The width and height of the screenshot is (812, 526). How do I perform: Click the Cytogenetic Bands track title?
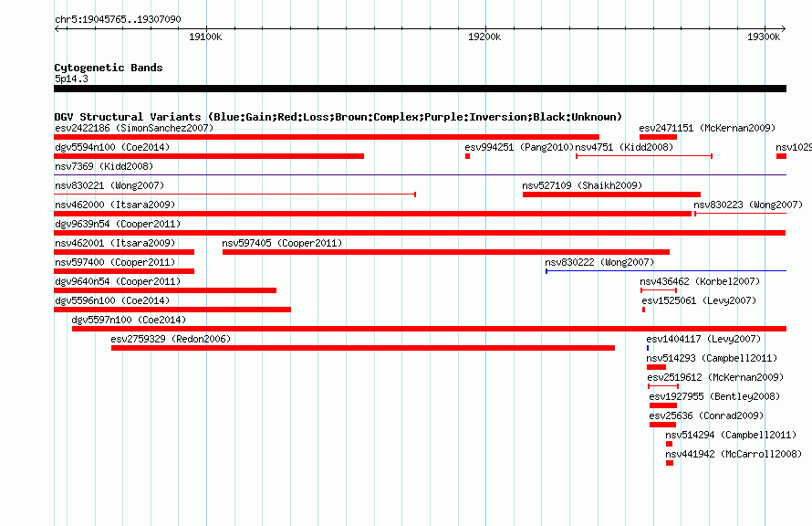(x=109, y=68)
